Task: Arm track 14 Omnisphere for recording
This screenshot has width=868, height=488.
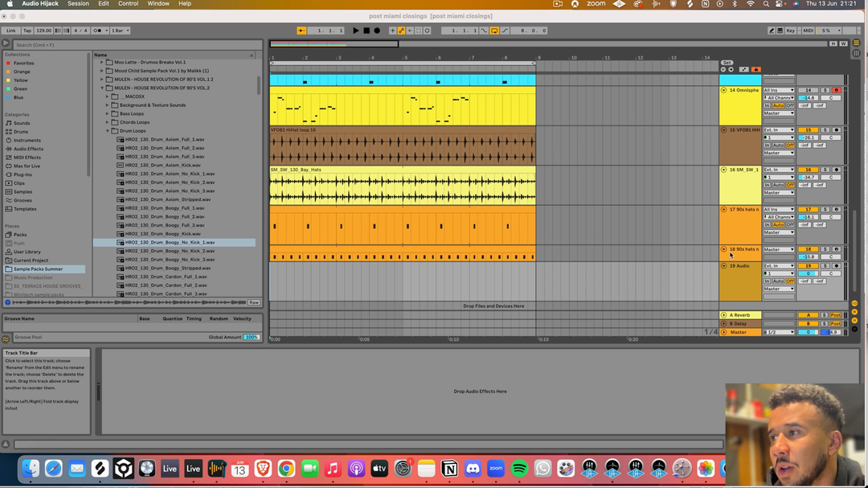Action: [x=836, y=90]
